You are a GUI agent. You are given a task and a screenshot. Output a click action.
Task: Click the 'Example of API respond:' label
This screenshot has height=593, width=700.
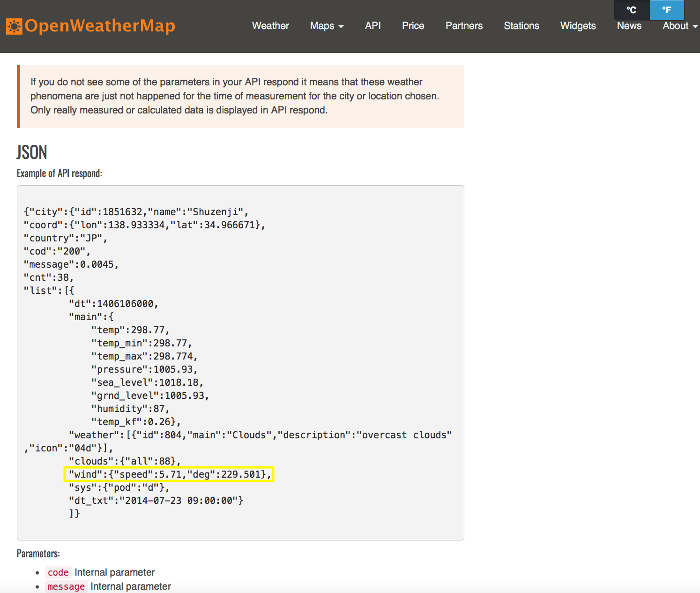(60, 173)
